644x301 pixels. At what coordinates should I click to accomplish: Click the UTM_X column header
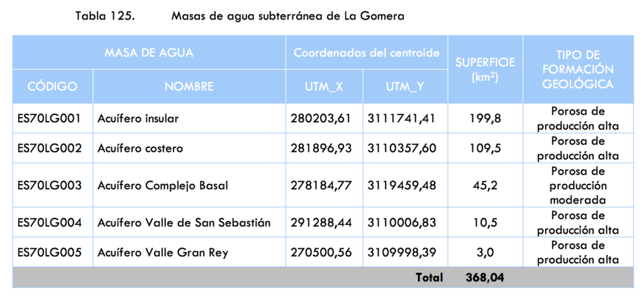point(325,86)
